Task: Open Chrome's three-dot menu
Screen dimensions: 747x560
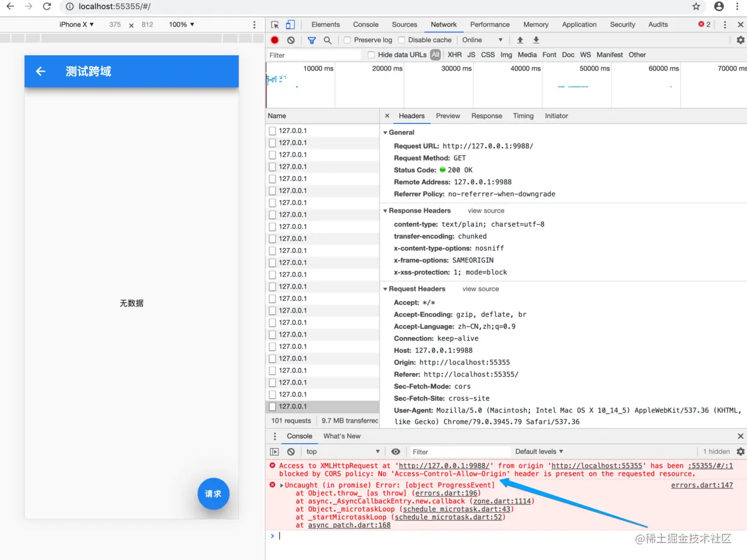Action: click(737, 7)
